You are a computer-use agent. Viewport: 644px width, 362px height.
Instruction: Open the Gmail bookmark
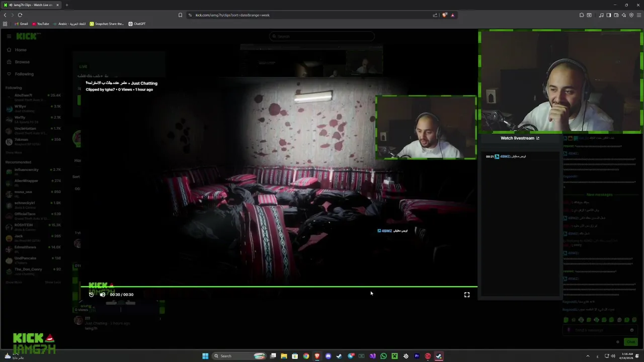[21, 24]
